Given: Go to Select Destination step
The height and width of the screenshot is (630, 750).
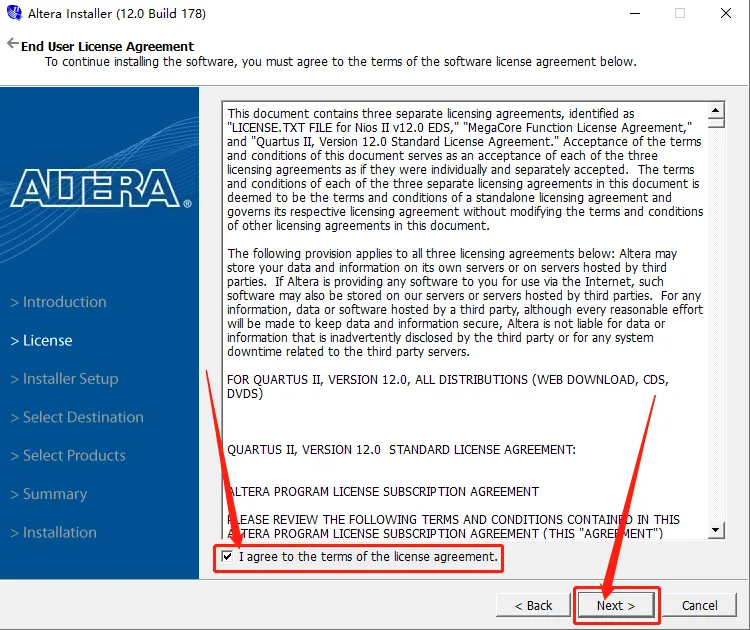Looking at the screenshot, I should (77, 417).
